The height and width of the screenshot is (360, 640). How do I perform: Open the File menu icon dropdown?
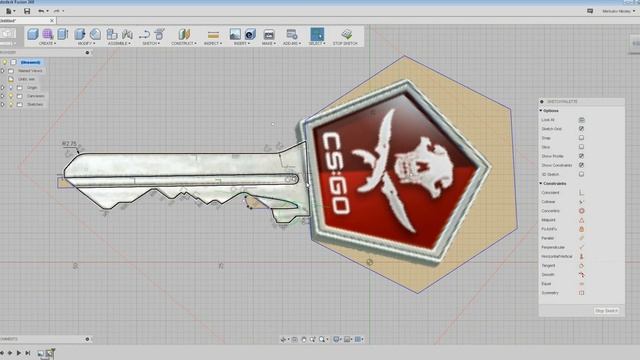[10, 11]
